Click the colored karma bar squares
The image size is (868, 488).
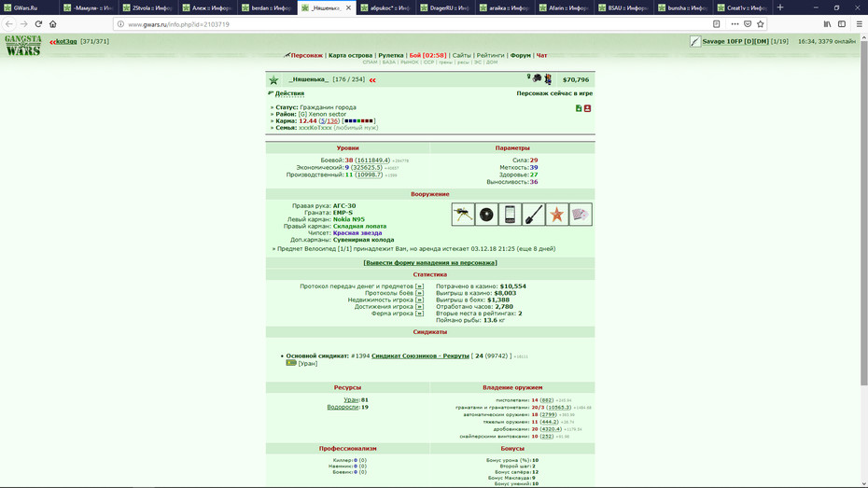[x=358, y=121]
